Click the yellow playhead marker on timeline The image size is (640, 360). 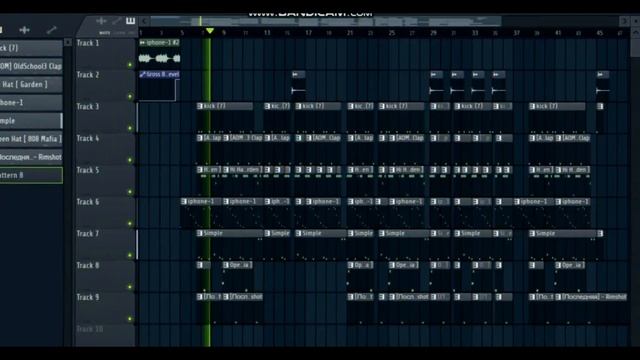click(x=210, y=31)
